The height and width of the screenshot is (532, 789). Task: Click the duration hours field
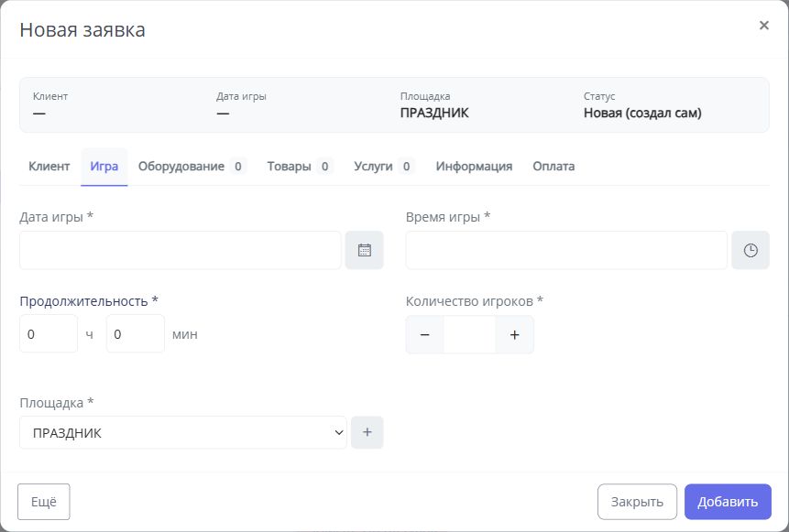point(49,334)
